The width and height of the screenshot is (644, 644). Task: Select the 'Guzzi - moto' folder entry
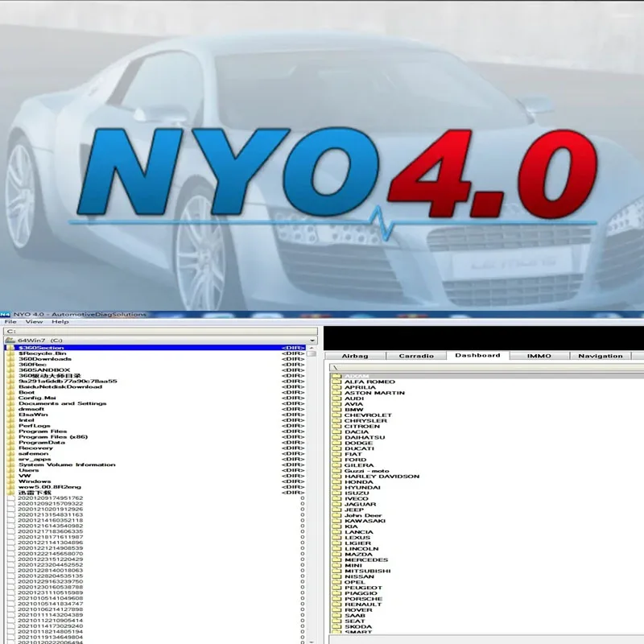(x=367, y=471)
